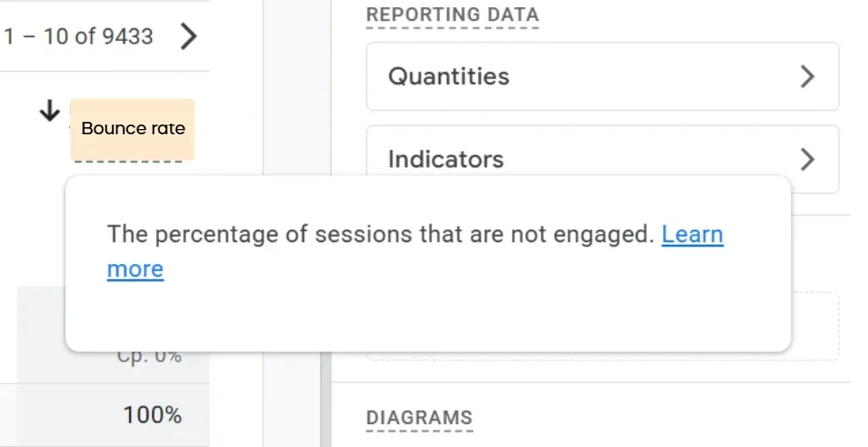The image size is (868, 447).
Task: Expand the Quantities section chevron
Action: (808, 77)
